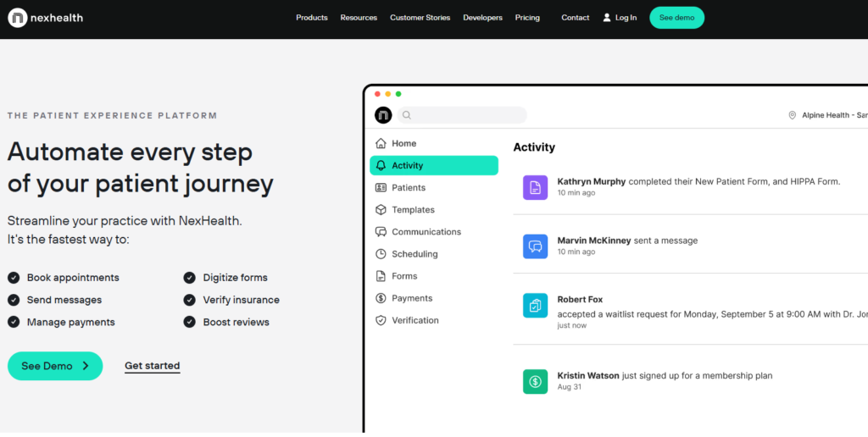The width and height of the screenshot is (868, 437).
Task: Click the NexHealth logo in header
Action: pyautogui.click(x=46, y=18)
